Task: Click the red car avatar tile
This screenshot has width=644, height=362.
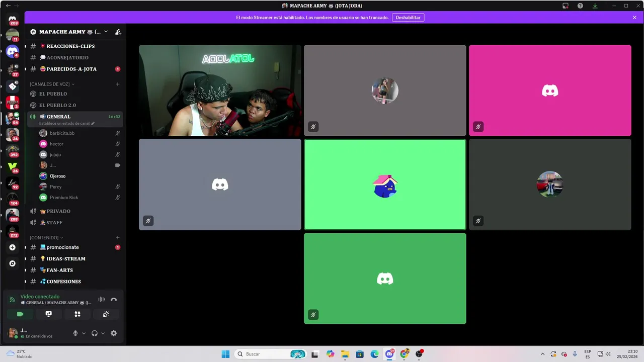Action: (x=550, y=185)
